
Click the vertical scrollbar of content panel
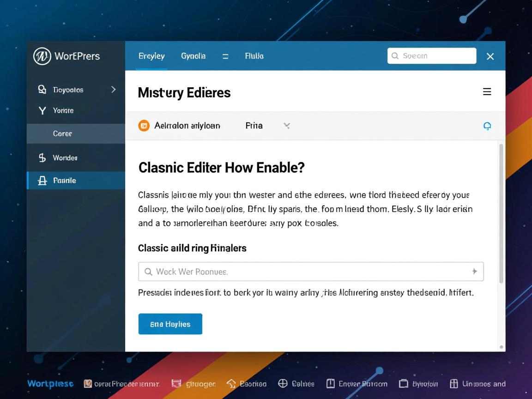point(501,212)
